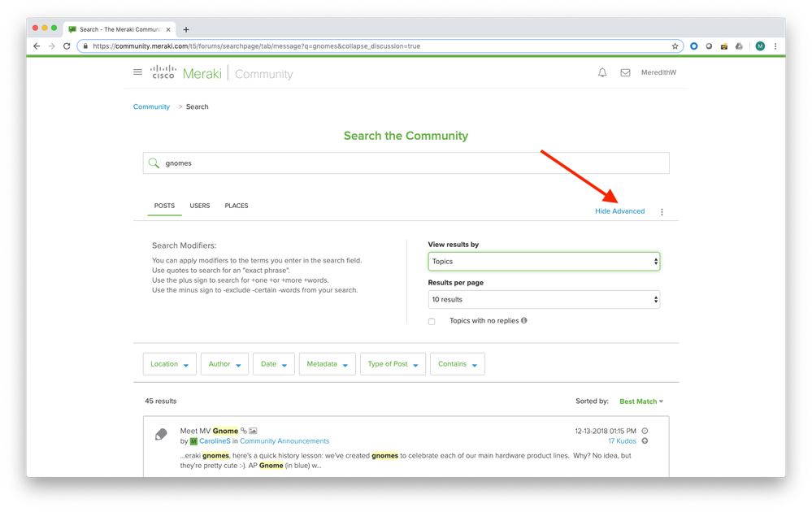Change the Best Match sort order
The height and width of the screenshot is (512, 812).
(x=640, y=401)
